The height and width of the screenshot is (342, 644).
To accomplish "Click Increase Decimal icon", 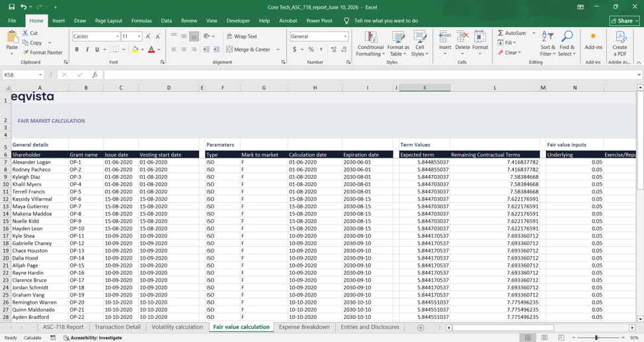I will coord(333,50).
